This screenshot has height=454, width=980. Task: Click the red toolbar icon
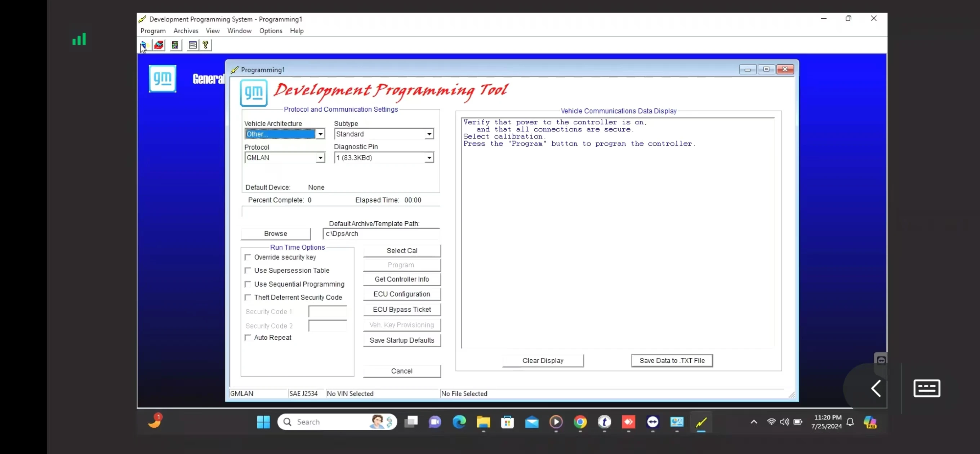(x=159, y=45)
